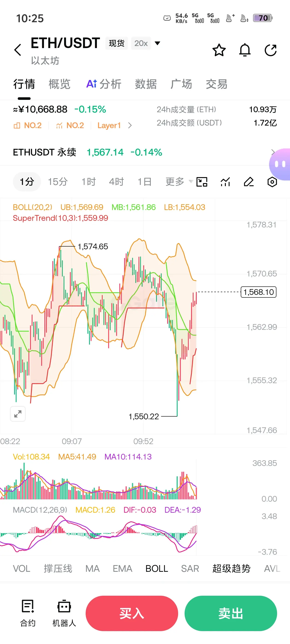Open the chart indicators icon
This screenshot has width=290, height=644.
click(225, 182)
